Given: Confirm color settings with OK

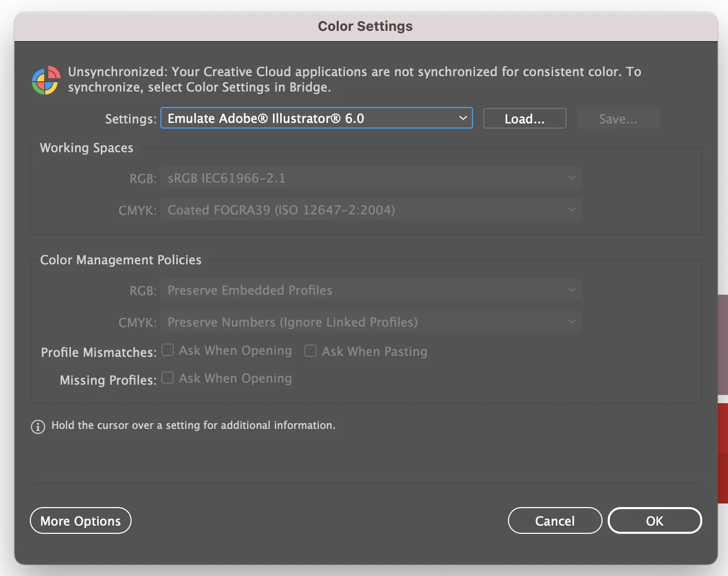Looking at the screenshot, I should 654,521.
